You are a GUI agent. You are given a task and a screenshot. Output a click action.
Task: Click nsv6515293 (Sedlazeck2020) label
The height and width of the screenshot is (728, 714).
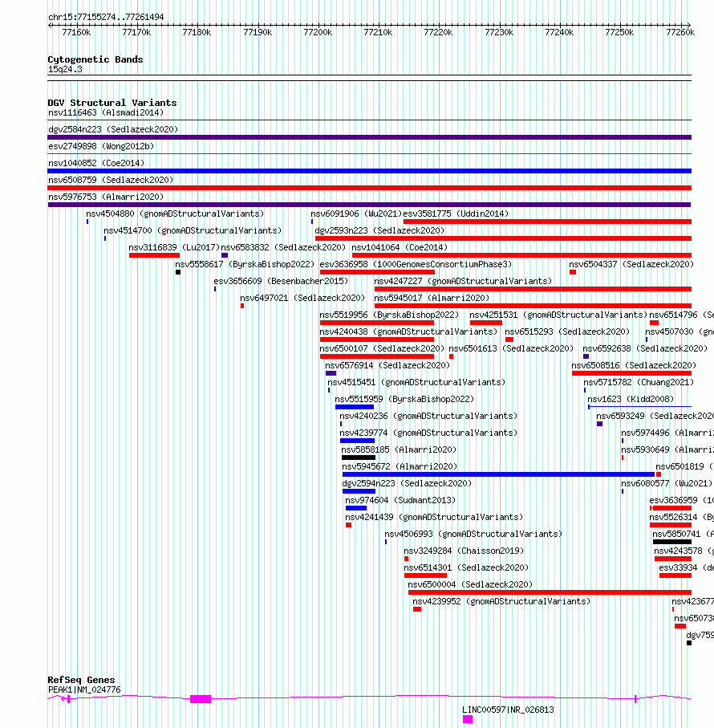coord(567,332)
